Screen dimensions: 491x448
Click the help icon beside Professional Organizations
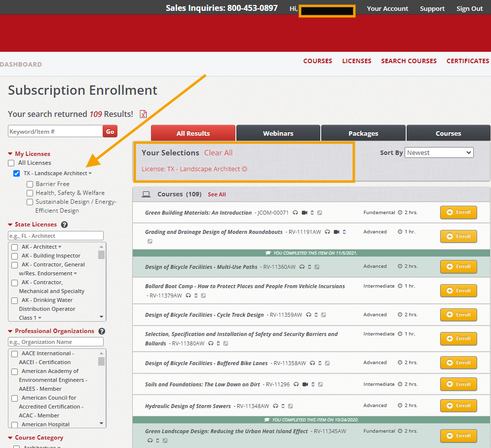[x=103, y=331]
